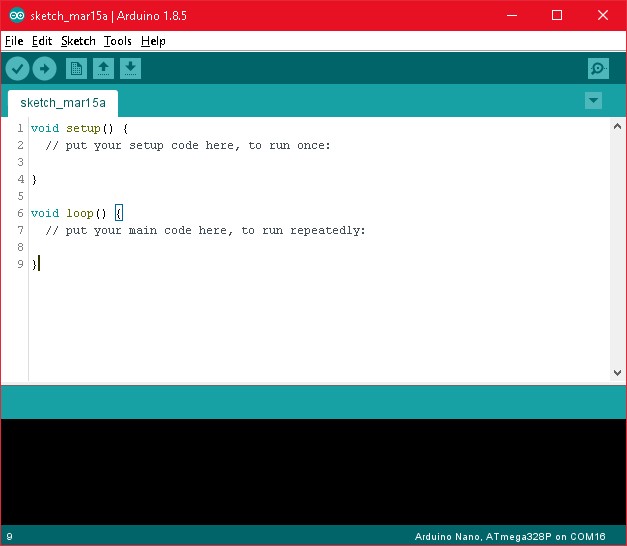Close the Arduino IDE window
627x546 pixels.
pos(603,16)
